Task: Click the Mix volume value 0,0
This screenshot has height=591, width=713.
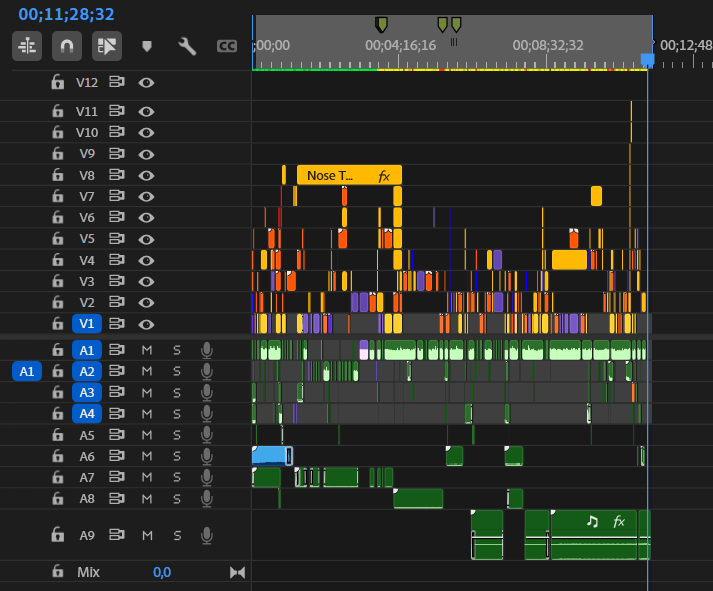Action: pyautogui.click(x=162, y=572)
